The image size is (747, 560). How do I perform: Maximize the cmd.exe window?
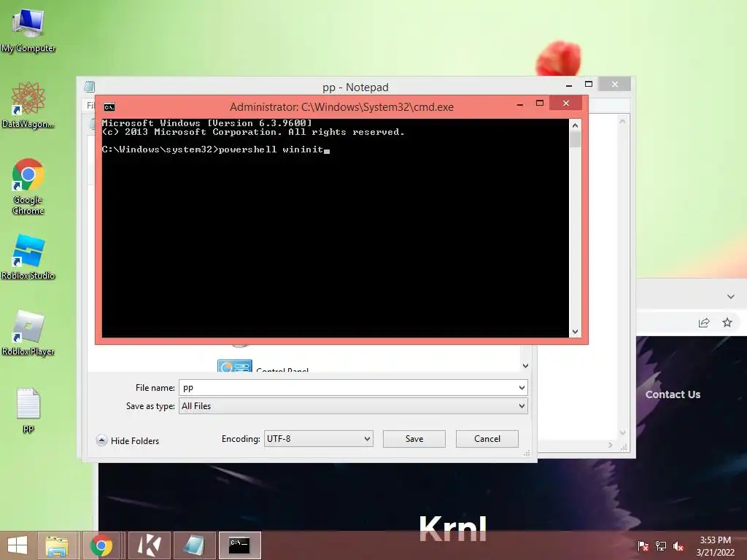(x=540, y=104)
